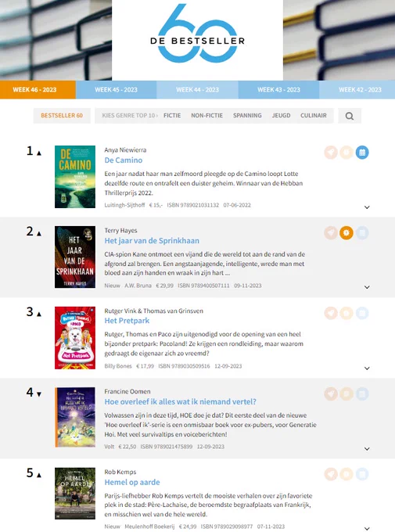Click the Hemel op aarde book cover
395x532 pixels.
click(75, 494)
